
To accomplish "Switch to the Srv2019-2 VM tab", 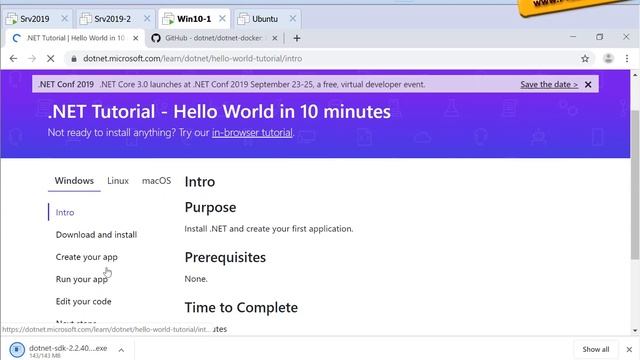I will coord(112,19).
